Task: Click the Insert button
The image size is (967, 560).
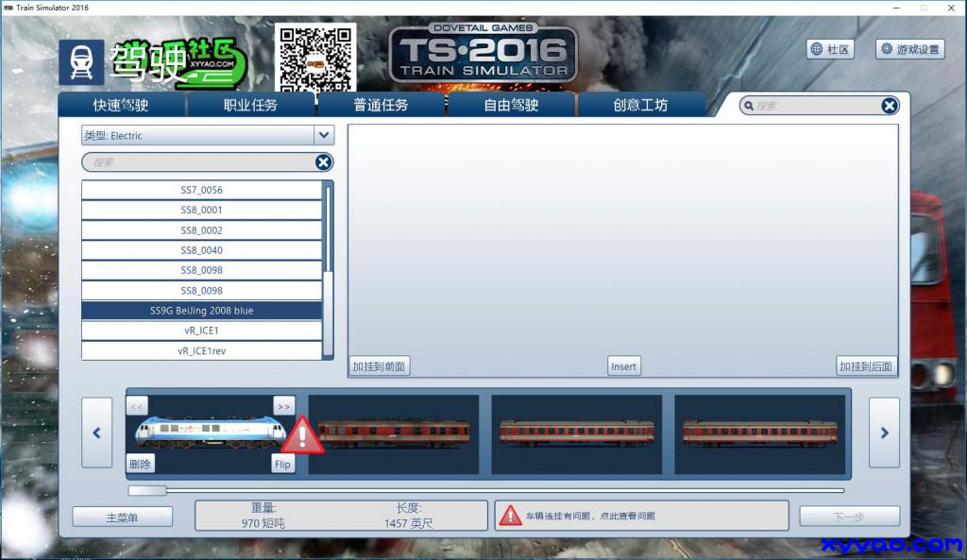Action: pos(623,366)
